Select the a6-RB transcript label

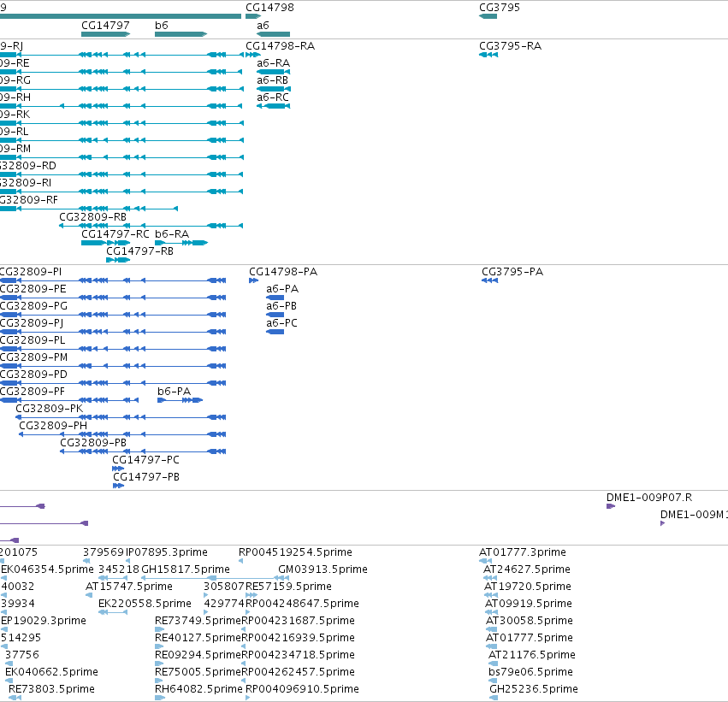pyautogui.click(x=273, y=80)
